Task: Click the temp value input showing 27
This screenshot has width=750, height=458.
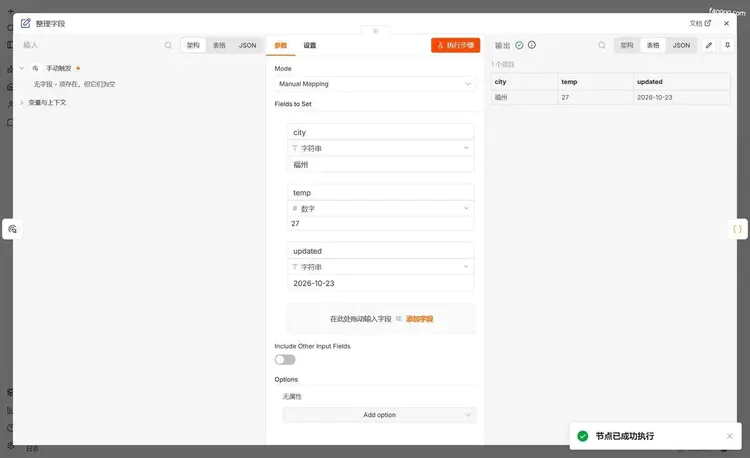Action: tap(380, 223)
